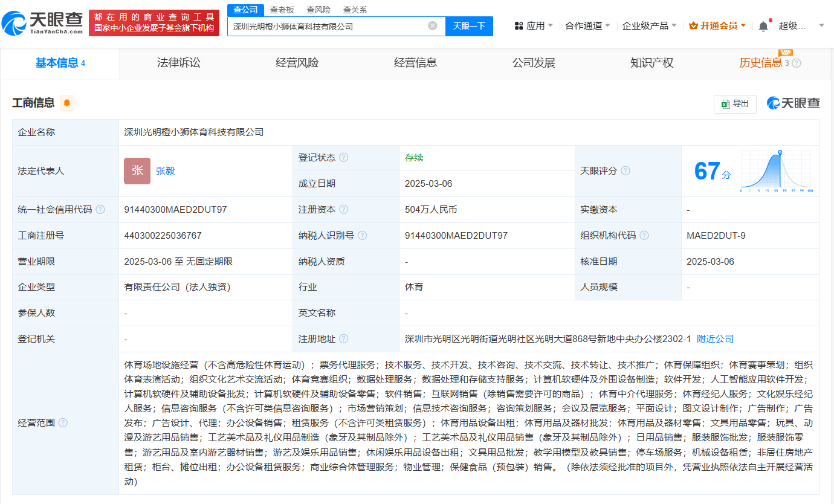Click help icon beside 统一社会信用代码
The image size is (834, 504).
tap(100, 210)
